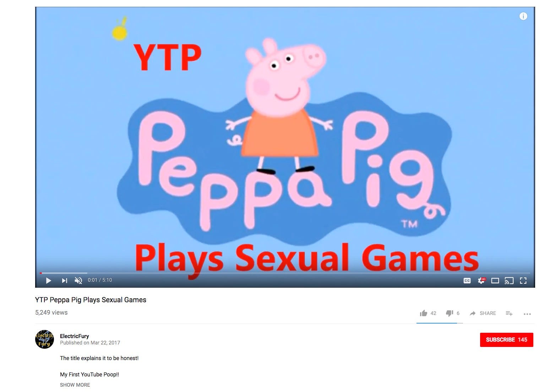Expand description with SHOW MORE

tap(75, 385)
